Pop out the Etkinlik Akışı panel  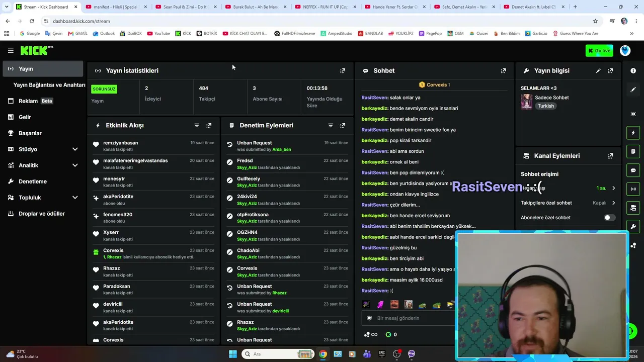(x=209, y=125)
